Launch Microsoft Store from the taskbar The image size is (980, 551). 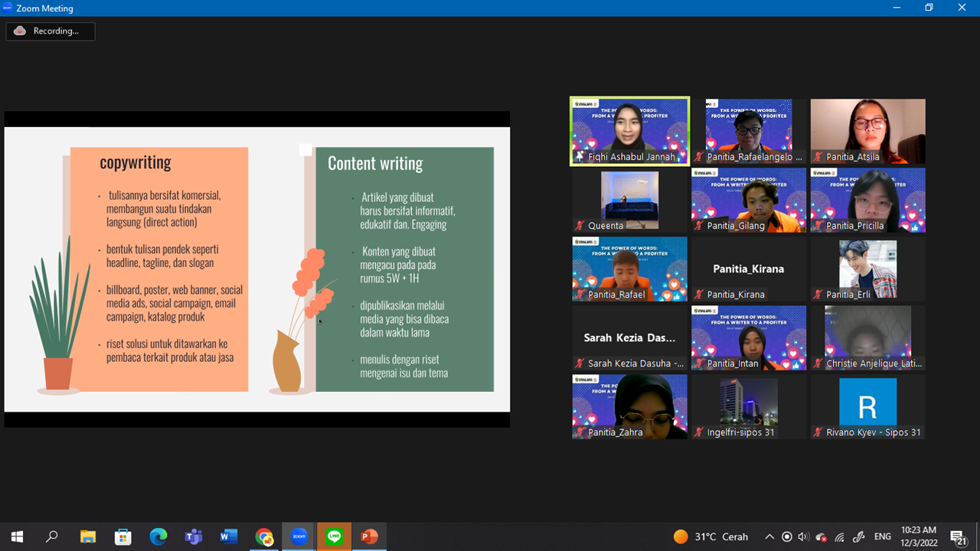coord(122,536)
